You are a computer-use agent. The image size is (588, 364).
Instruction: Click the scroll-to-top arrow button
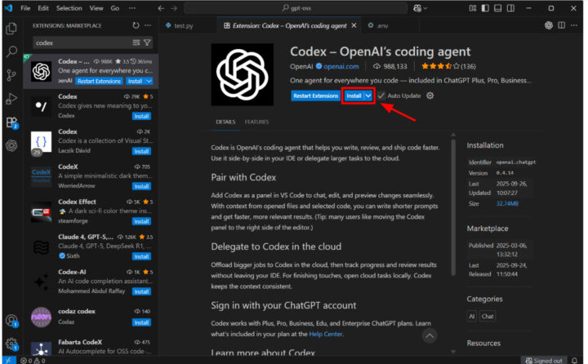(x=429, y=335)
